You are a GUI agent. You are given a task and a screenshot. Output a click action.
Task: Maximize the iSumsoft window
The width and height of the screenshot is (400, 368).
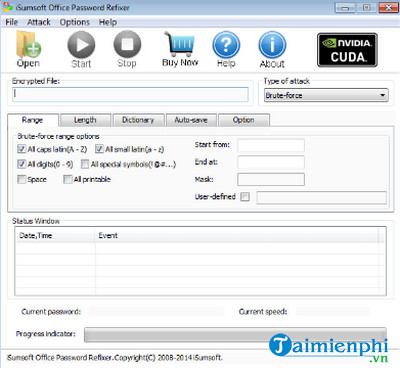coord(367,7)
